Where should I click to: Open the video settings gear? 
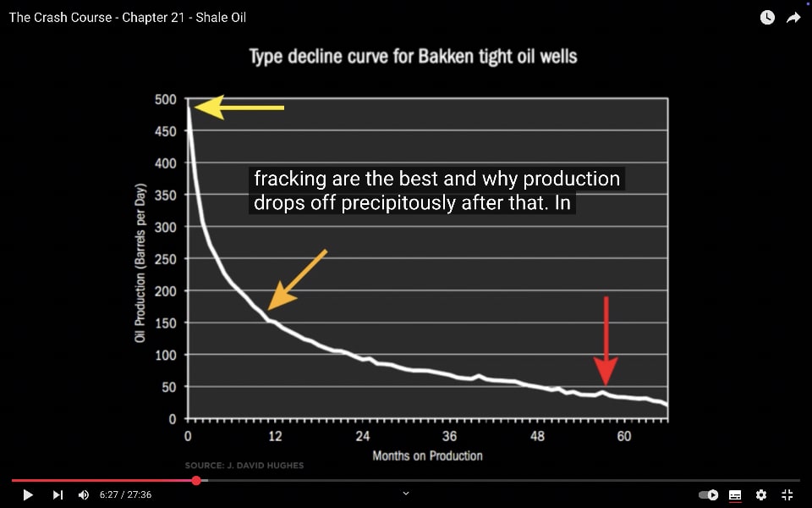(x=760, y=495)
